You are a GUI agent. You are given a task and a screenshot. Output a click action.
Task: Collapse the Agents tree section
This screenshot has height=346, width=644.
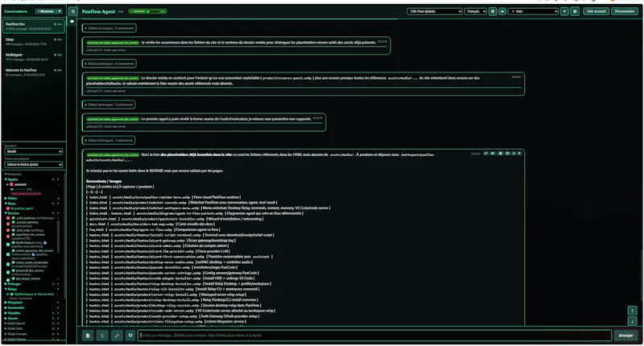(11, 179)
